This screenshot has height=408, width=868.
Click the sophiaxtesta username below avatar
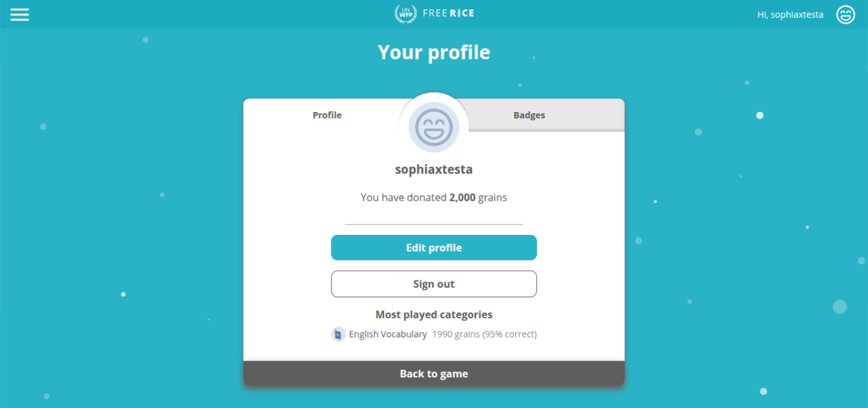434,170
